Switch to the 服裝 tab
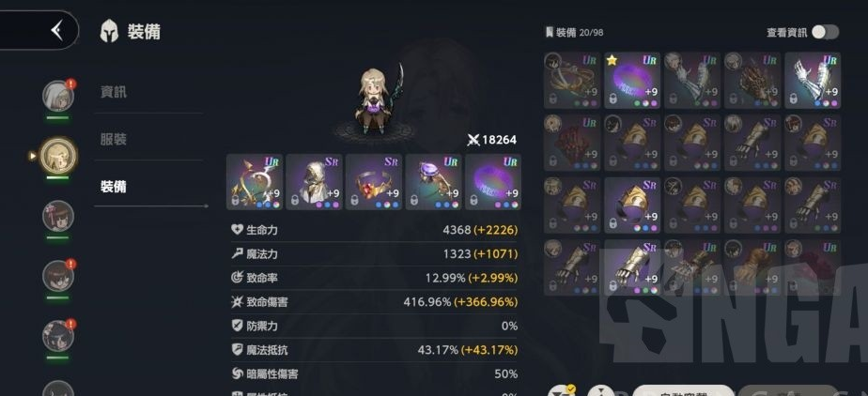868x396 pixels. point(114,140)
